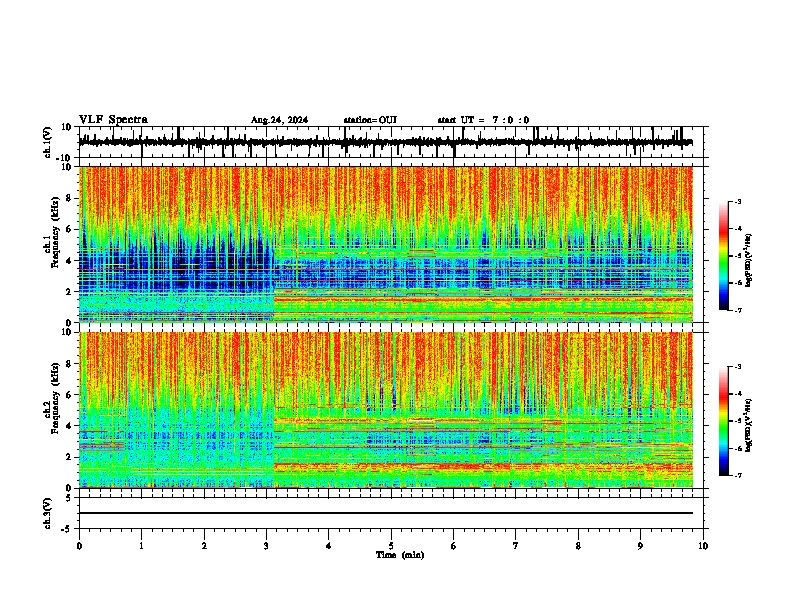Click time axis tick label "3"

(x=266, y=546)
